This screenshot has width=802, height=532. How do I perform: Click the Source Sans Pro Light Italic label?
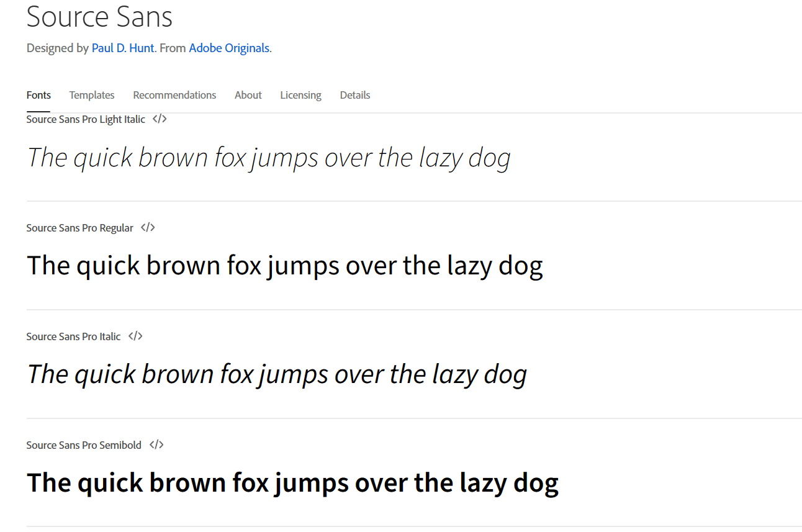(86, 119)
